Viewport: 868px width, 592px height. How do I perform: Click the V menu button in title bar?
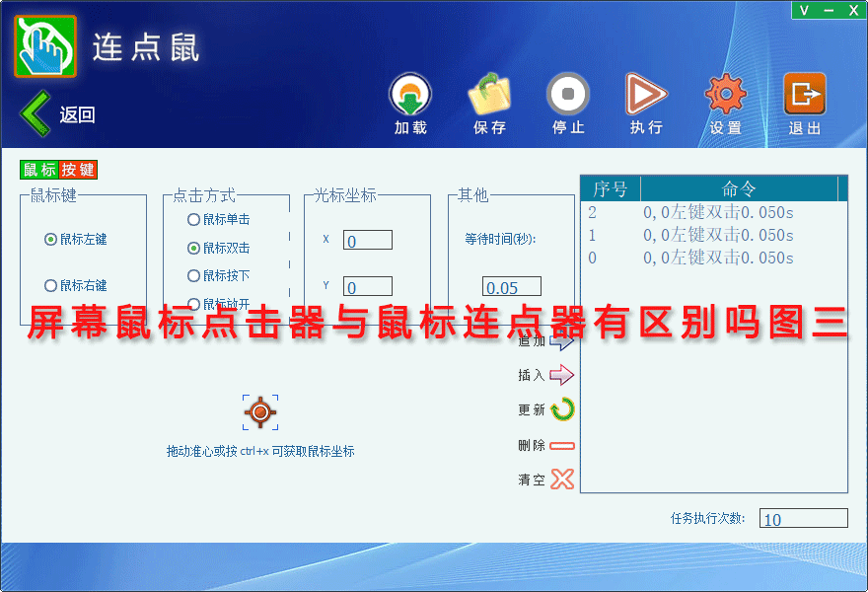(804, 10)
